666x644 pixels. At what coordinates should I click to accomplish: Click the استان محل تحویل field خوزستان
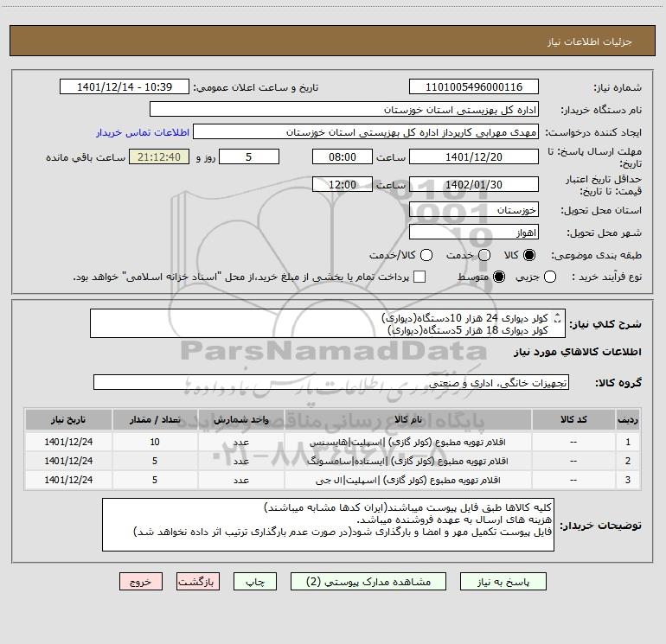point(474,210)
